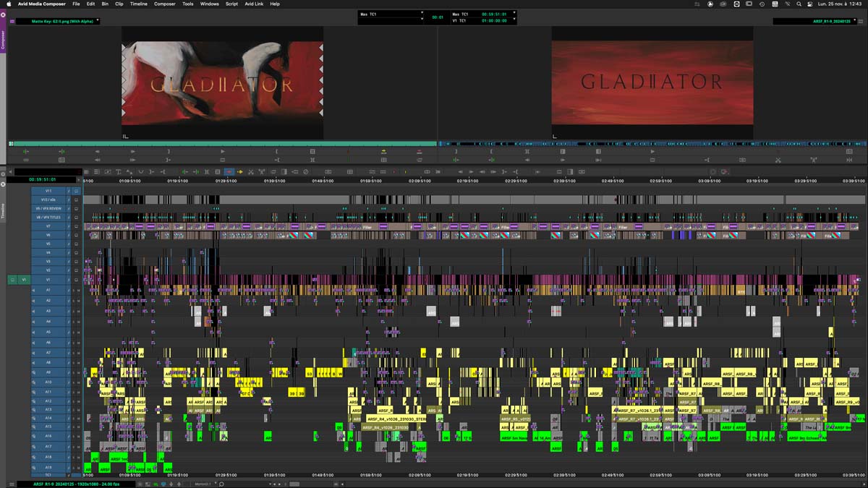This screenshot has height=488, width=868.
Task: Open the Bin menu
Action: click(x=105, y=4)
